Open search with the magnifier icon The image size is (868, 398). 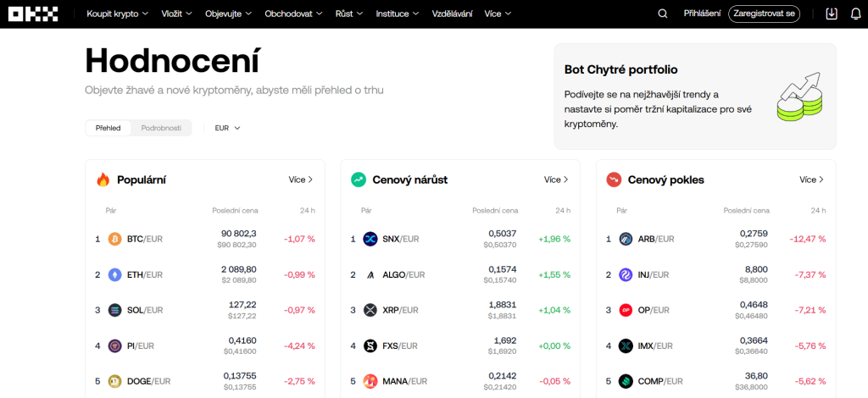[x=663, y=14]
